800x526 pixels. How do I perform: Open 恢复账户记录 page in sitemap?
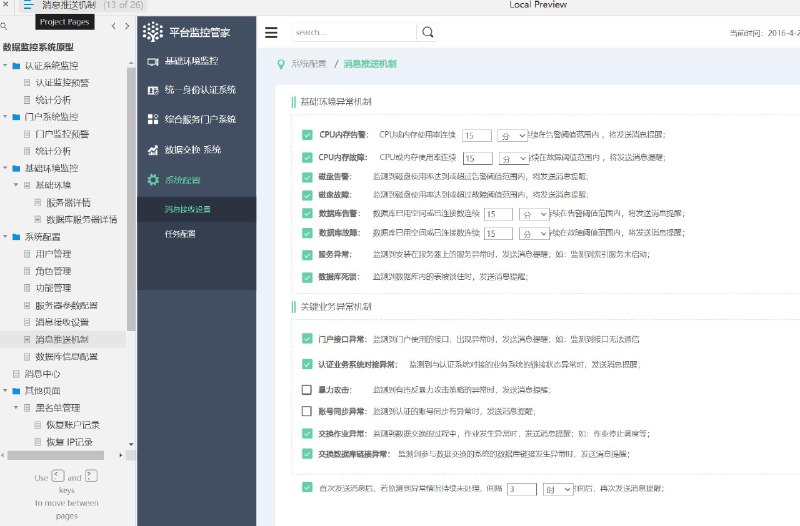(73, 425)
